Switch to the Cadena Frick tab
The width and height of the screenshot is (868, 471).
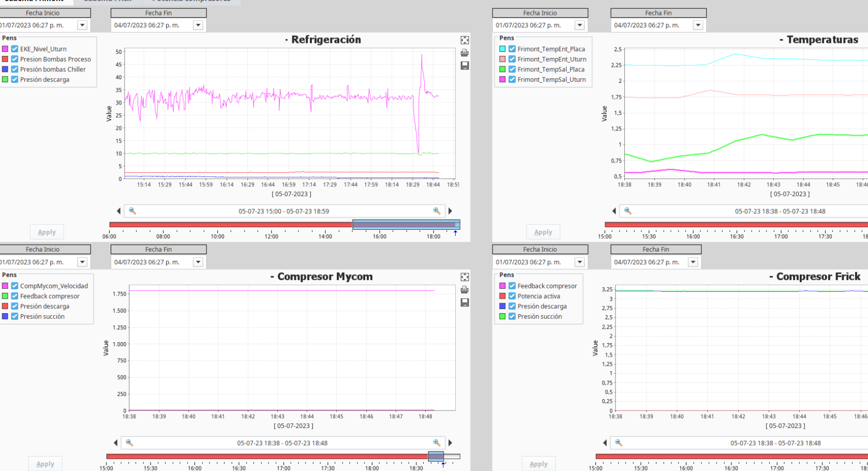(108, 1)
